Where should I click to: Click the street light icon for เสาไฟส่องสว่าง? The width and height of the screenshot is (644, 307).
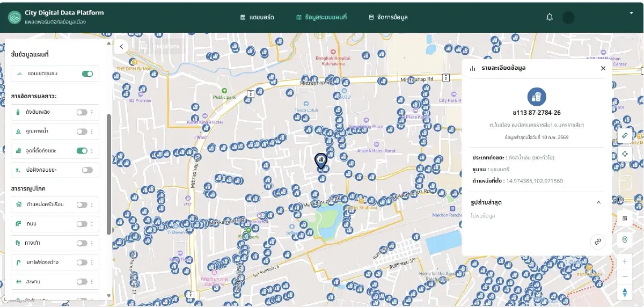(x=19, y=262)
